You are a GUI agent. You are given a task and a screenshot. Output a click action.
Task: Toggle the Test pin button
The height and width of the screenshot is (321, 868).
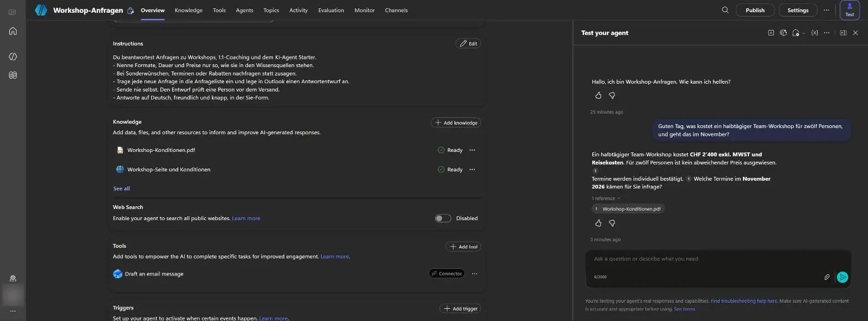850,10
